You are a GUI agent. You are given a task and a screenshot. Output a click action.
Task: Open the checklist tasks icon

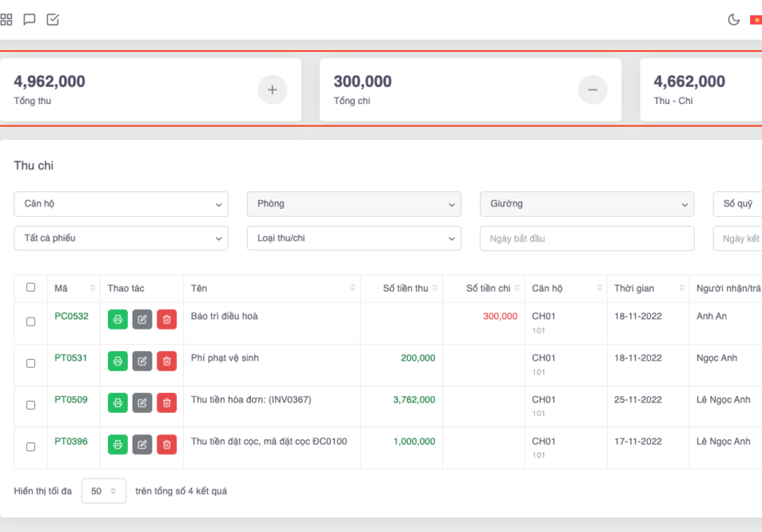pos(52,20)
